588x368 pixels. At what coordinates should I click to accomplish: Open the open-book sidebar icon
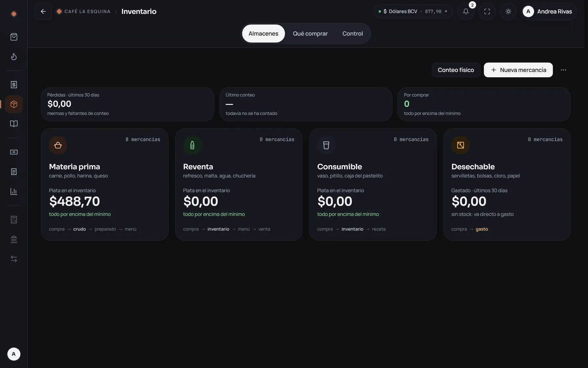[14, 124]
